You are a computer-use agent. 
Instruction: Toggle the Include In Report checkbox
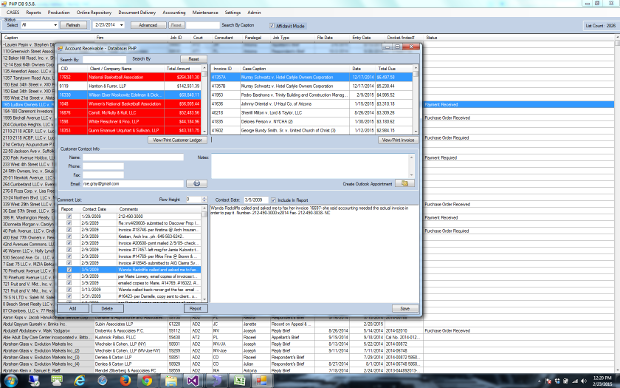pyautogui.click(x=273, y=200)
